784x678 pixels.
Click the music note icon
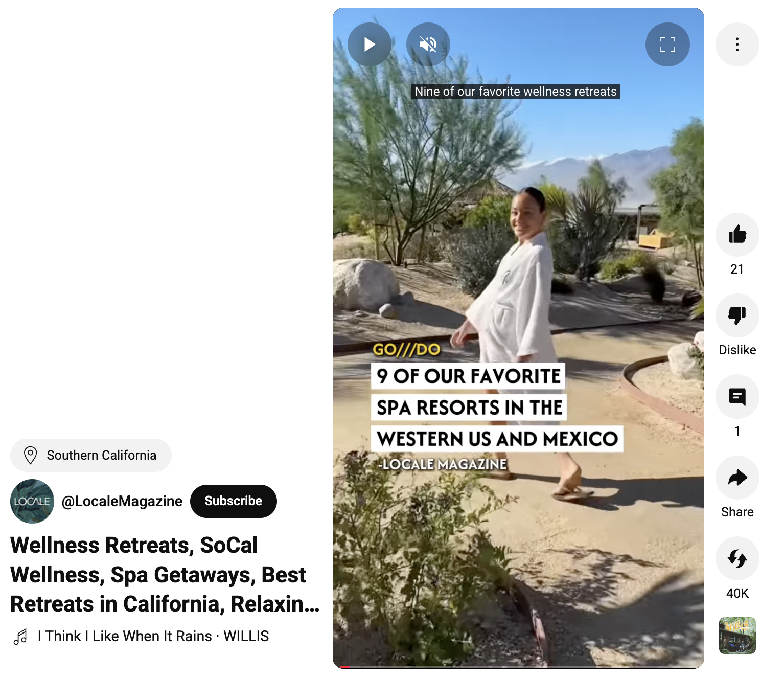[x=20, y=637]
